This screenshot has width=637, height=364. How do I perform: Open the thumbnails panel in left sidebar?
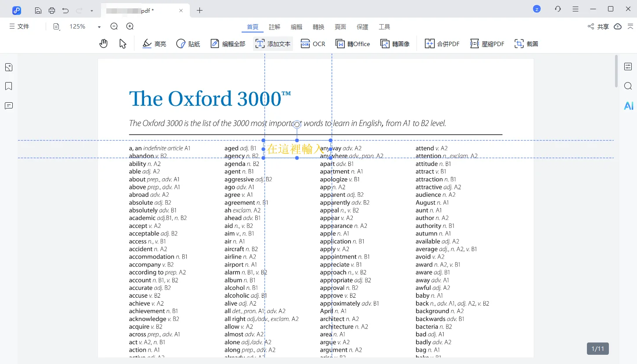(x=9, y=67)
